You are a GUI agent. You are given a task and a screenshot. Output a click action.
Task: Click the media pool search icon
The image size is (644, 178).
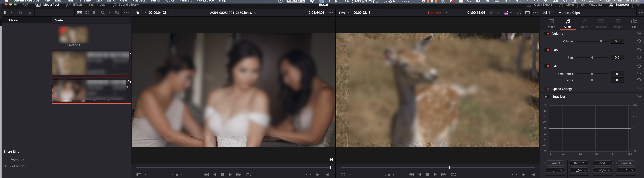103,12
